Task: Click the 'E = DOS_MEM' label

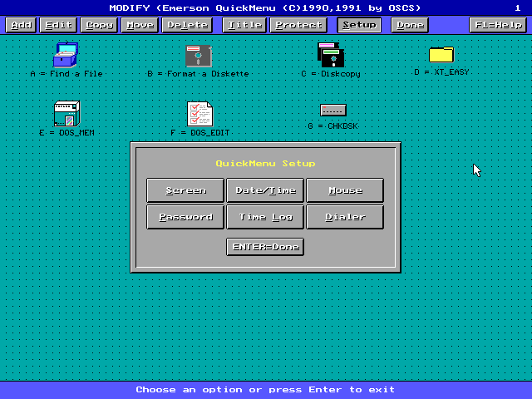Action: click(x=66, y=133)
